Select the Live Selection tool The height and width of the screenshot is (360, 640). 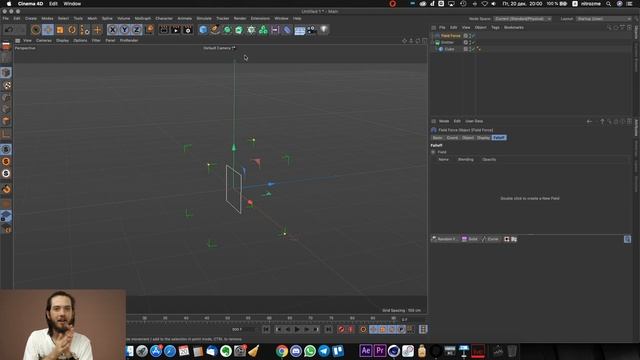tap(36, 30)
